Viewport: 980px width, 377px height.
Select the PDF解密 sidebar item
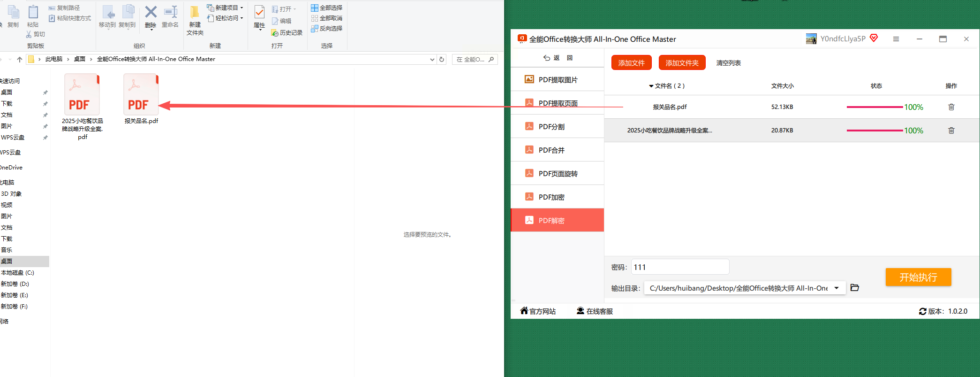pyautogui.click(x=557, y=220)
